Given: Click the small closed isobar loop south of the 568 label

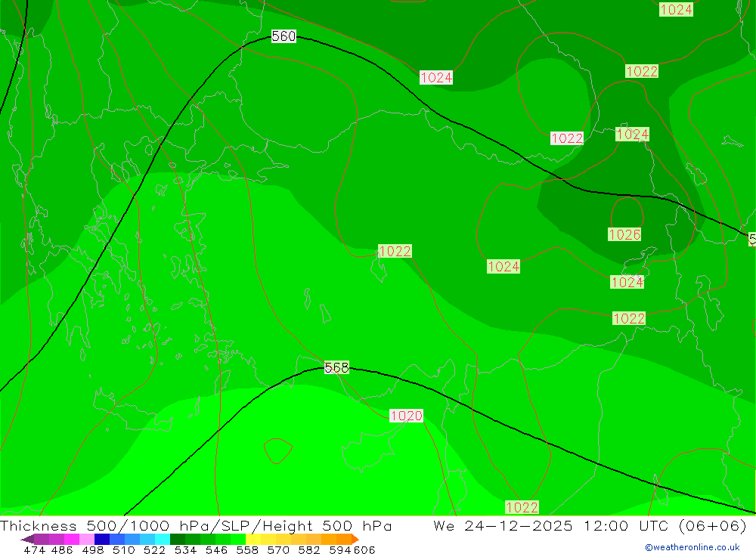Looking at the screenshot, I should coord(278,450).
